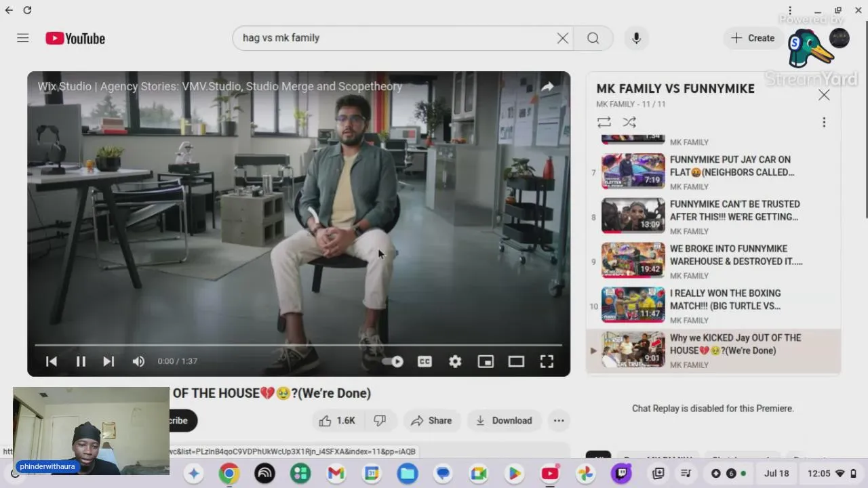
Task: Open Gmail from the shelf
Action: pos(336,473)
